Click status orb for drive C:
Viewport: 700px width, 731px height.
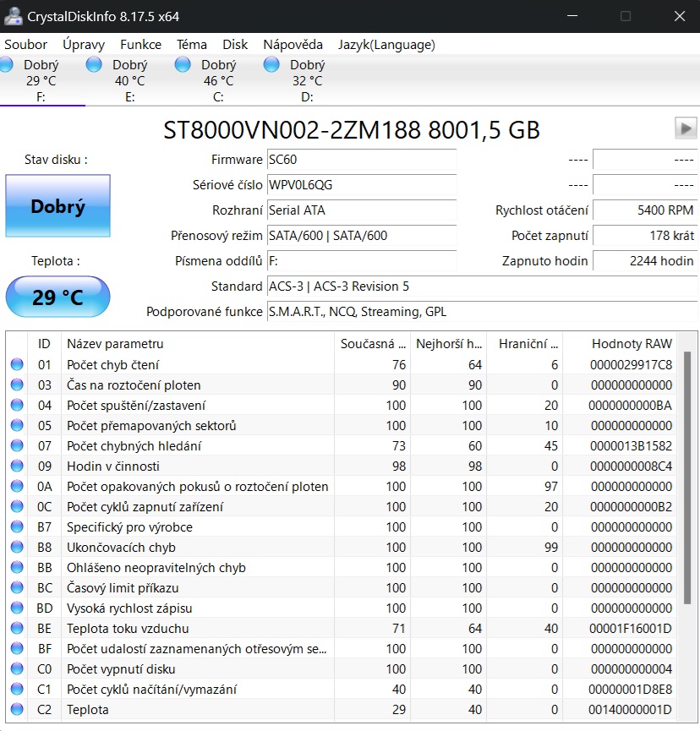183,65
